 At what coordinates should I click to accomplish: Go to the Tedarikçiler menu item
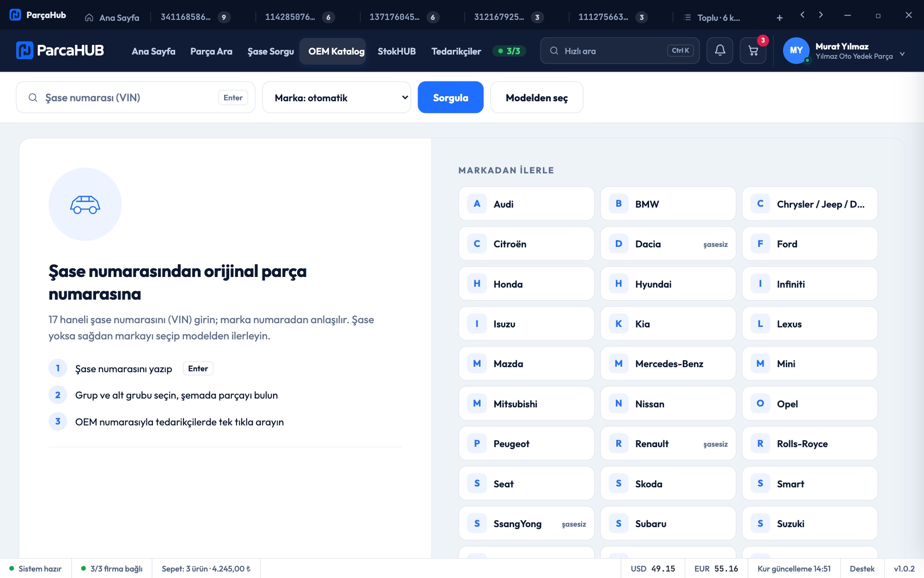456,51
